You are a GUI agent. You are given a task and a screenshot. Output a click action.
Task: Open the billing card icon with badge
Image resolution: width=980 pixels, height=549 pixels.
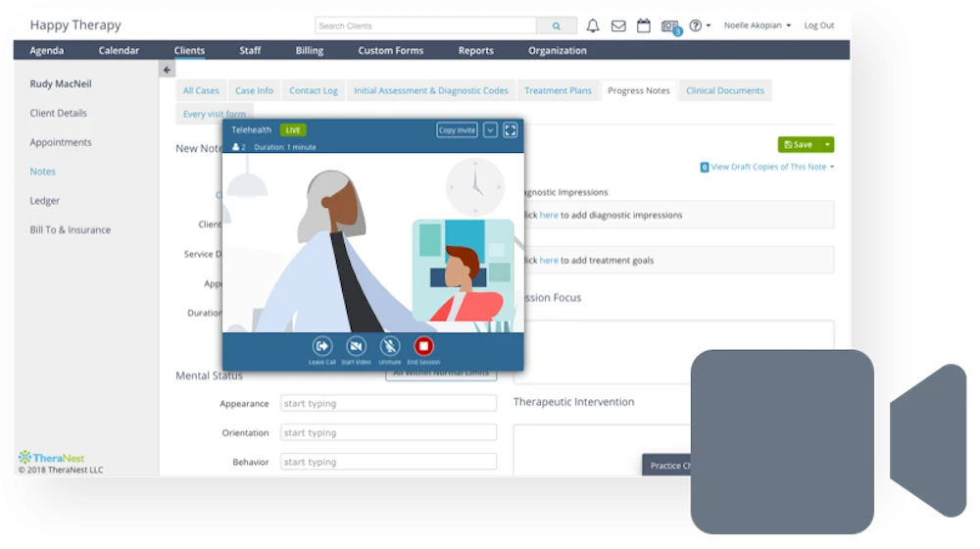point(670,26)
